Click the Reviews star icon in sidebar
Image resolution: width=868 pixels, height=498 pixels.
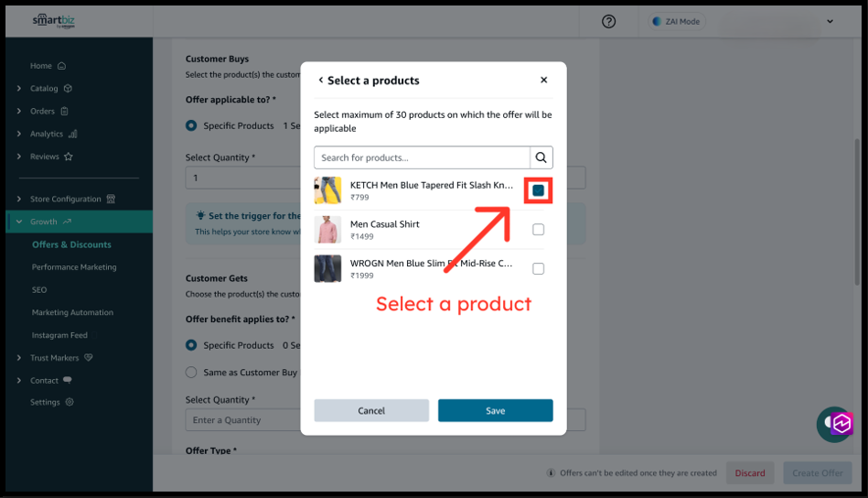69,157
